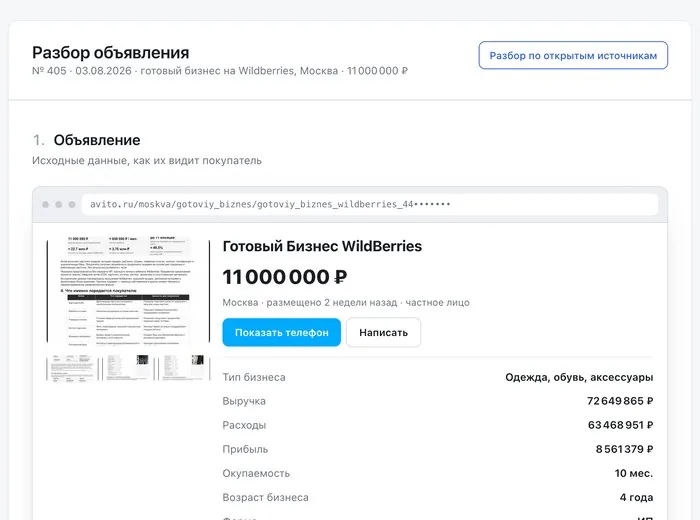Click value 'Одежда, обувь, аксессуары'
Viewport: 700px width, 520px height.
(579, 378)
